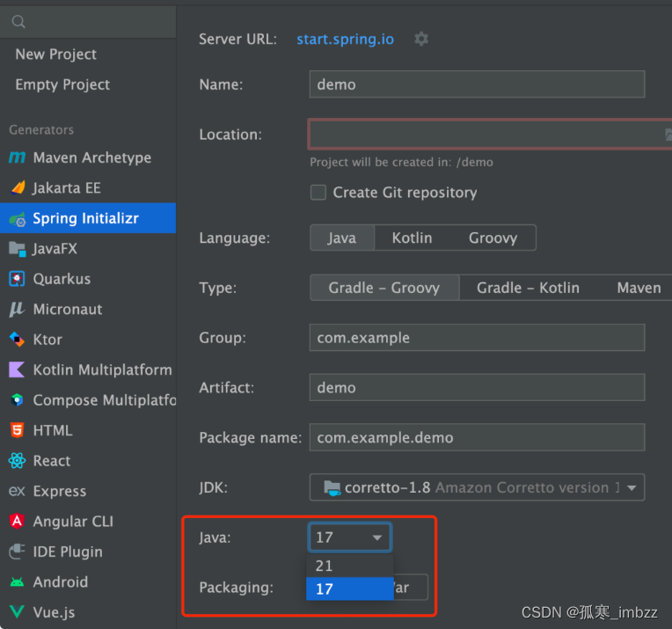Image resolution: width=672 pixels, height=629 pixels.
Task: Choose Gradle - Kotlin build type
Action: tap(528, 288)
